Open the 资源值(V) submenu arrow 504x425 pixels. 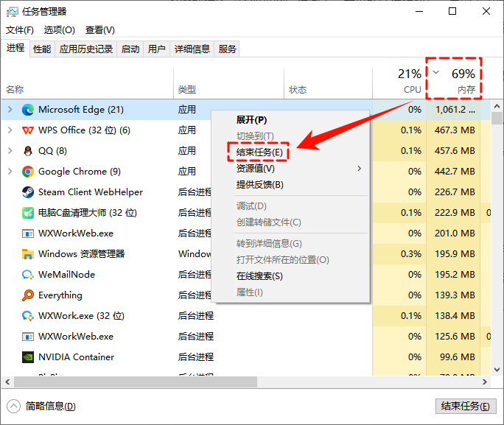pos(360,169)
